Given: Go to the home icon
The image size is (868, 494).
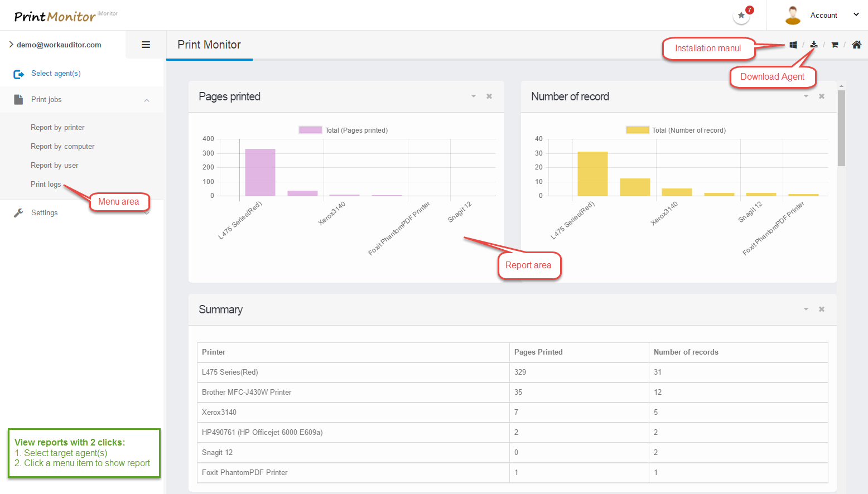Looking at the screenshot, I should [x=856, y=45].
